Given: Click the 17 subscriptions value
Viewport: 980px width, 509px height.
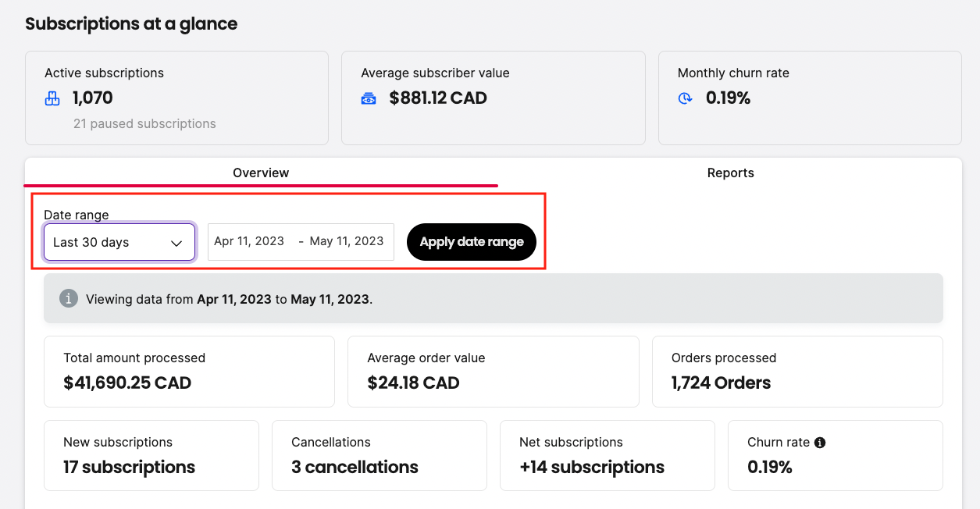Looking at the screenshot, I should point(129,467).
